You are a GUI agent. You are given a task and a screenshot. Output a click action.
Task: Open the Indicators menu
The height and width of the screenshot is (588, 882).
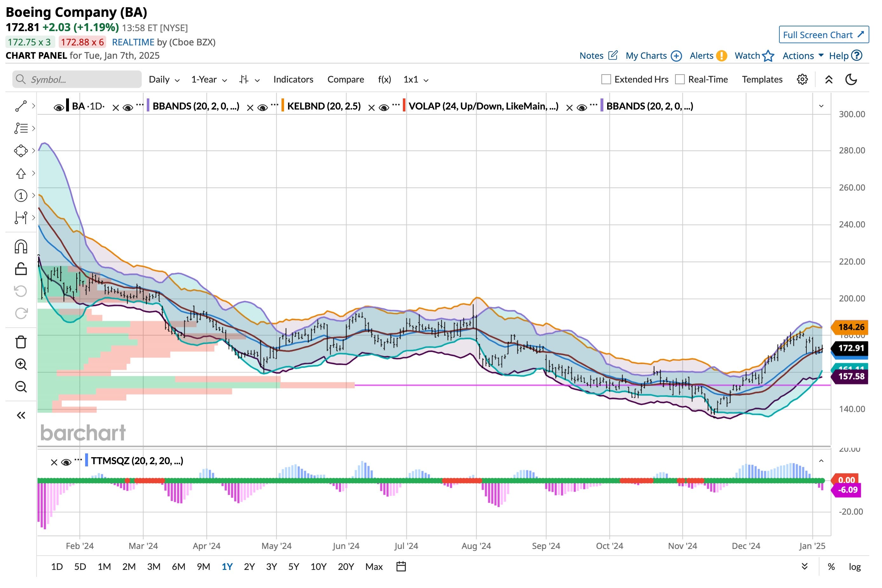point(293,79)
